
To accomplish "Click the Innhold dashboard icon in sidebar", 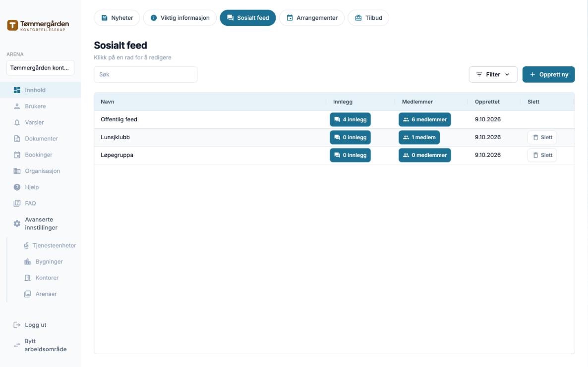I will coord(17,90).
